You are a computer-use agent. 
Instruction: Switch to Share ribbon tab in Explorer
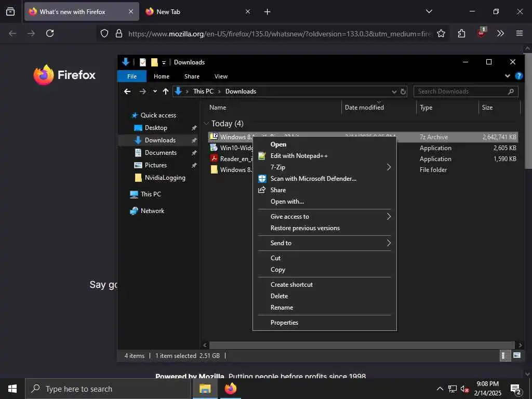(x=192, y=76)
